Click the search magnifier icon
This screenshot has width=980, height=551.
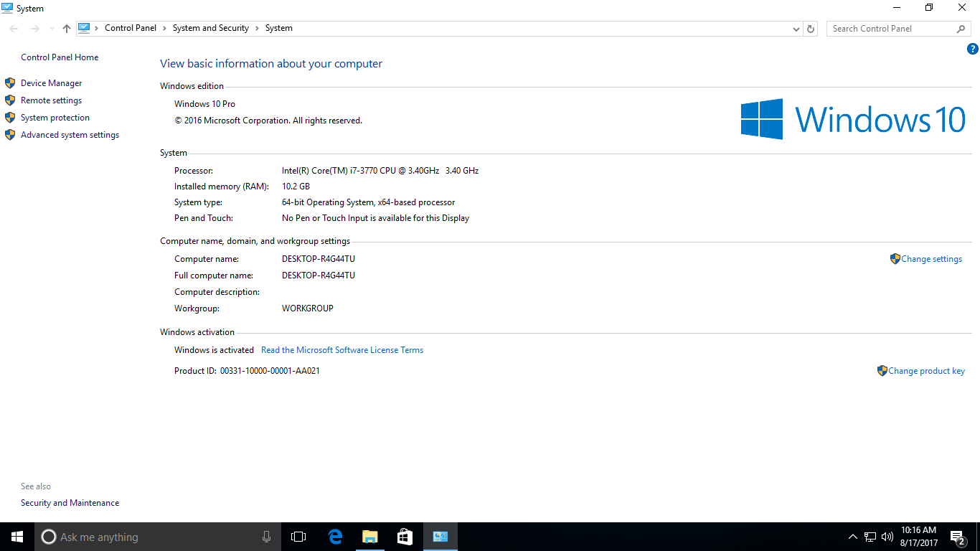[961, 29]
